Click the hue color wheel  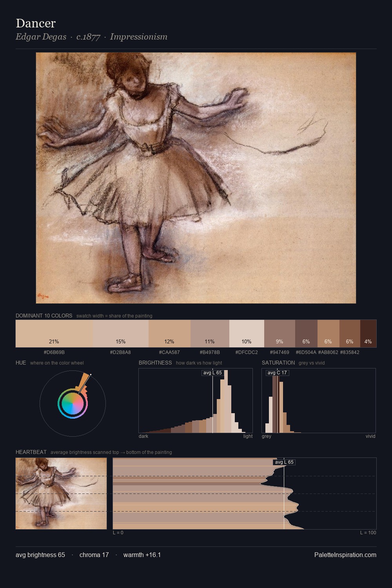pyautogui.click(x=73, y=403)
